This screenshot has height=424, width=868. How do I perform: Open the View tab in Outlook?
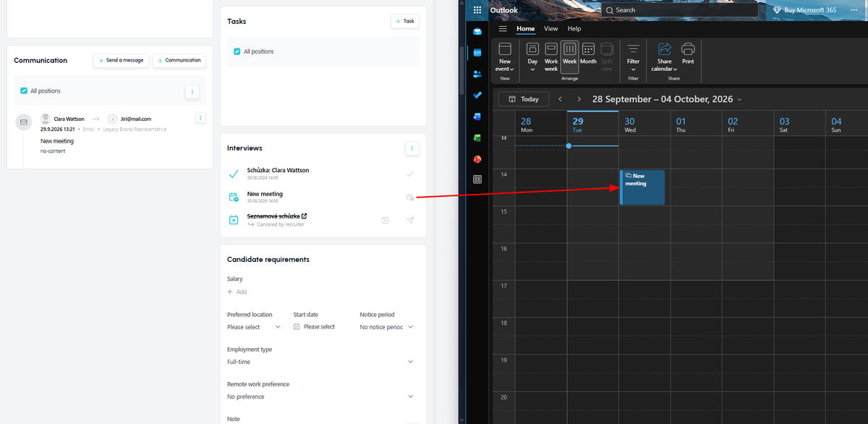551,29
